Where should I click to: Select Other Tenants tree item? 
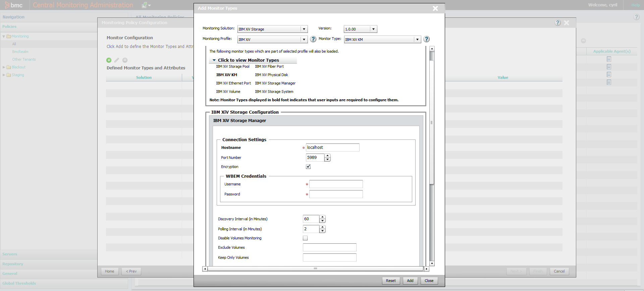pyautogui.click(x=24, y=59)
